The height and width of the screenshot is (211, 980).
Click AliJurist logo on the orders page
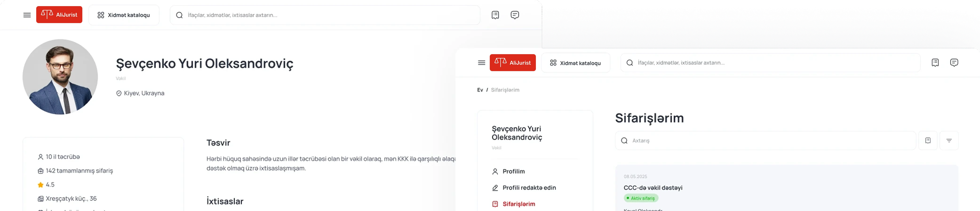(x=512, y=62)
